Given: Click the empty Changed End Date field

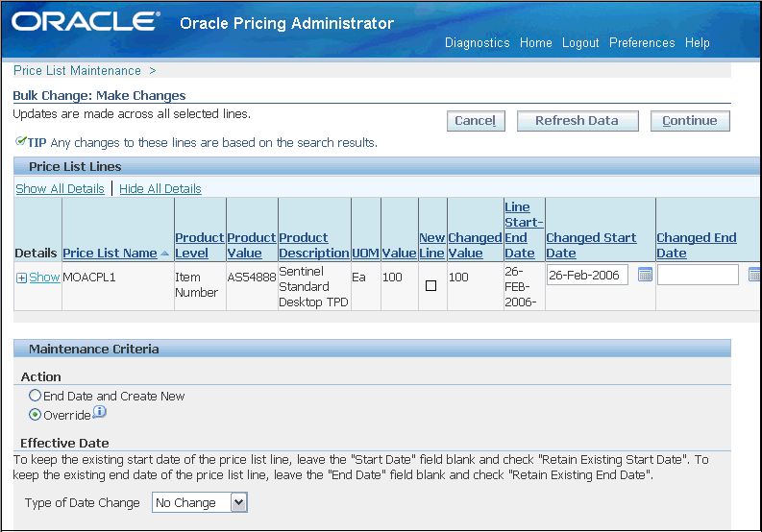Looking at the screenshot, I should [698, 275].
